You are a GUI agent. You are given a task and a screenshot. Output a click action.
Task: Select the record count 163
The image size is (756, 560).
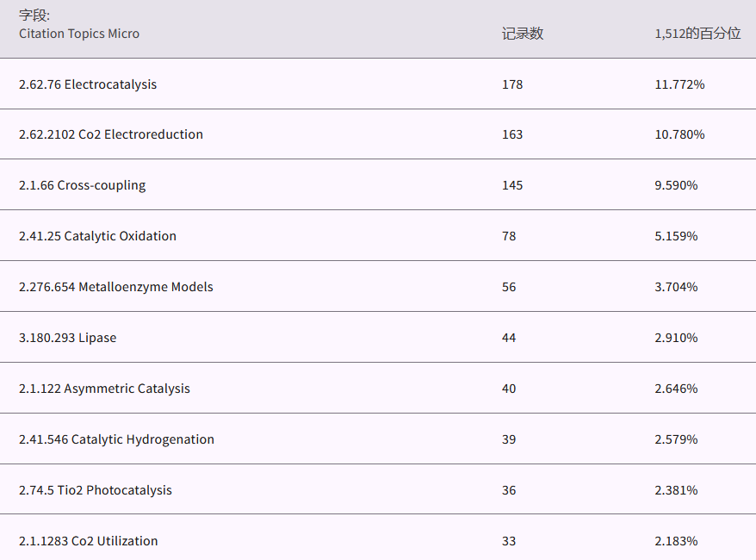coord(512,134)
